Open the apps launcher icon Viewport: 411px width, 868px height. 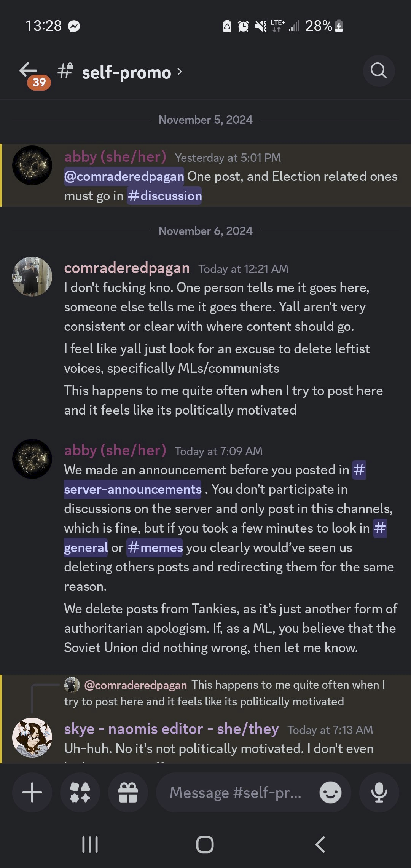(80, 793)
